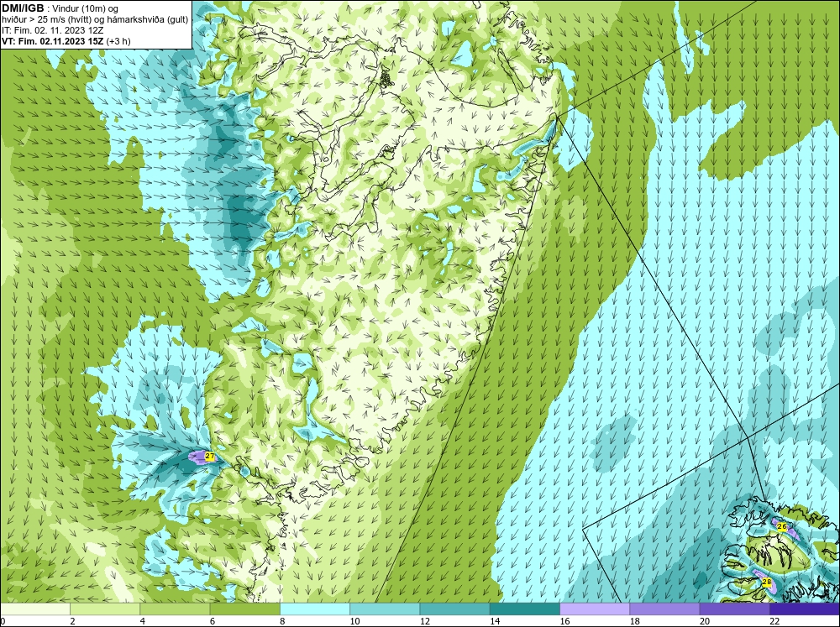Select the violet 20–22 m/s legend swatch
This screenshot has height=627, width=840.
pyautogui.click(x=734, y=609)
